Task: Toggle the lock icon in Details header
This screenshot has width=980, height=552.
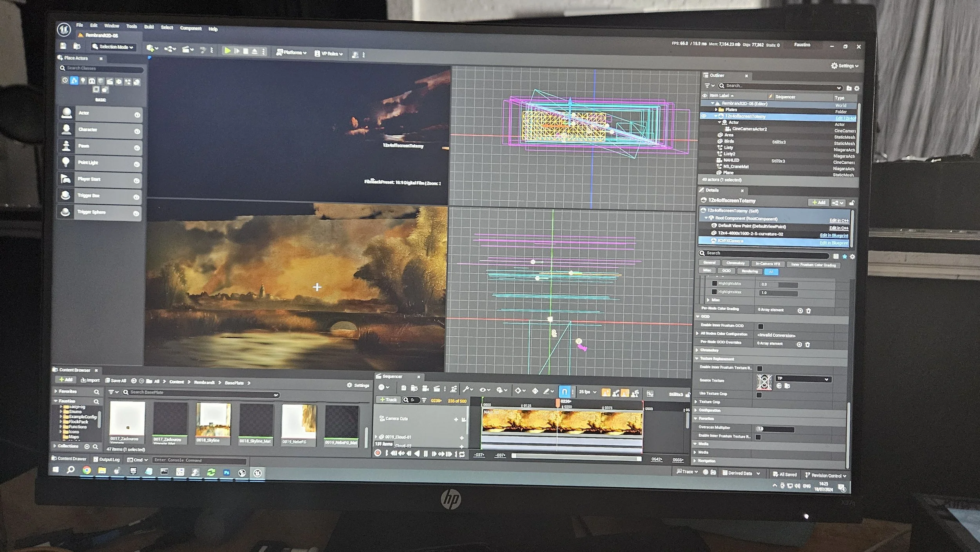Action: click(x=851, y=203)
